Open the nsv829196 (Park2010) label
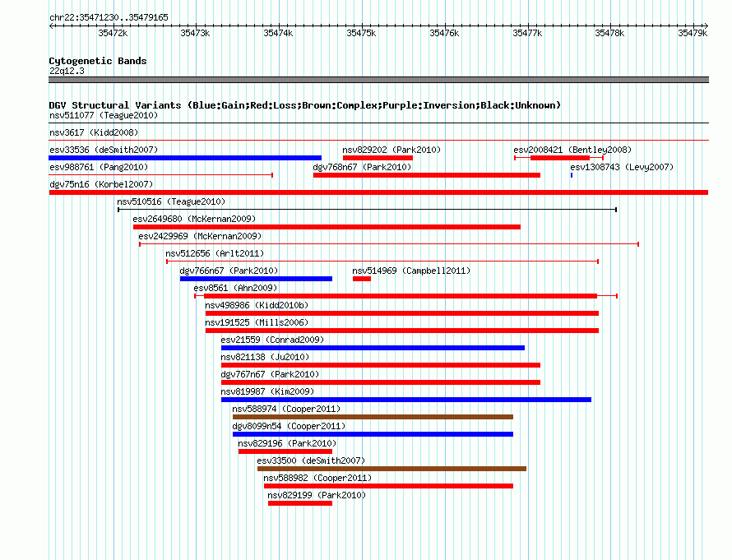 [287, 443]
